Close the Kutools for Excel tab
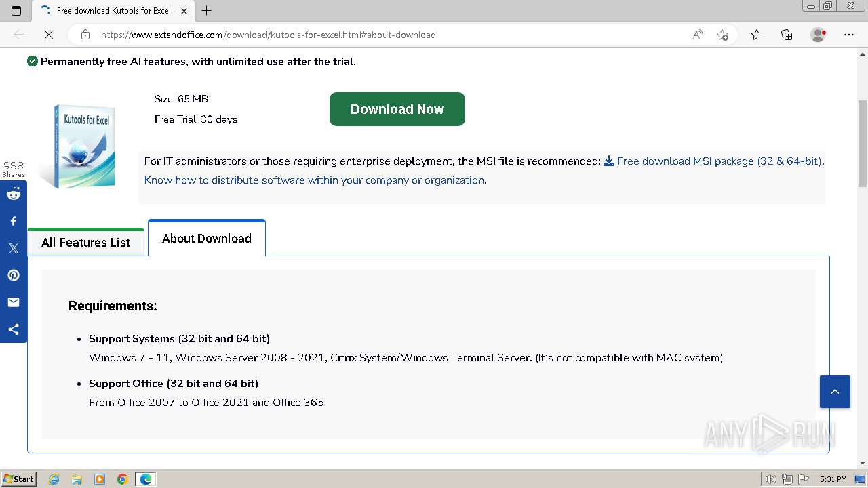Viewport: 868px width, 488px height. tap(184, 11)
